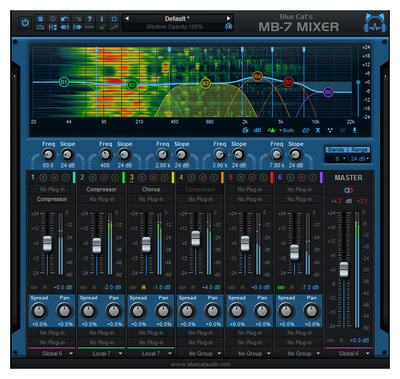
Task: Toggle the spectrum graph display icon
Action: pyautogui.click(x=40, y=27)
